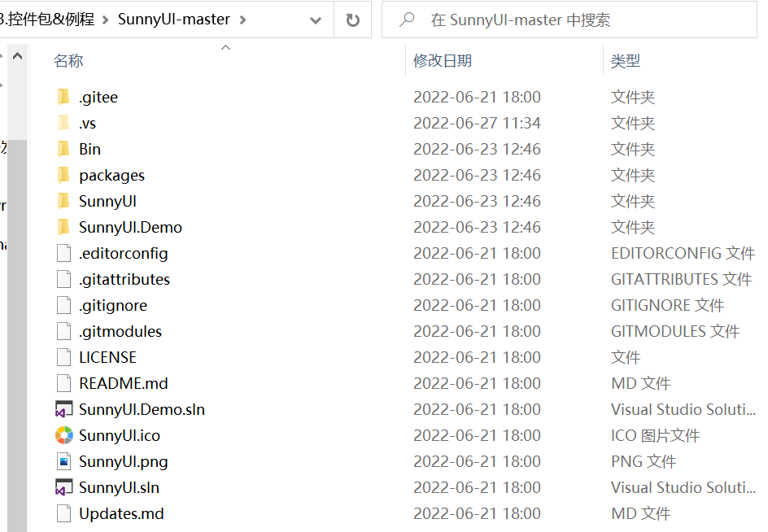
Task: Select the packages folder name
Action: pyautogui.click(x=111, y=176)
